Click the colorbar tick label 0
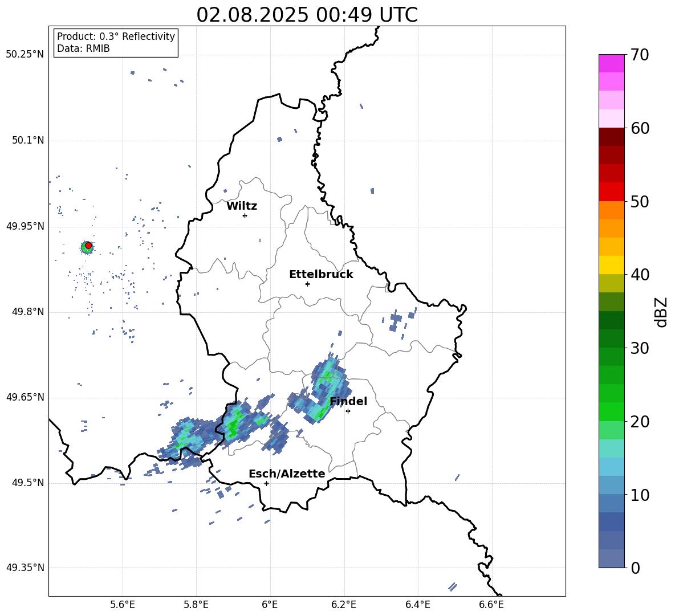This screenshot has width=675, height=616. (x=636, y=568)
